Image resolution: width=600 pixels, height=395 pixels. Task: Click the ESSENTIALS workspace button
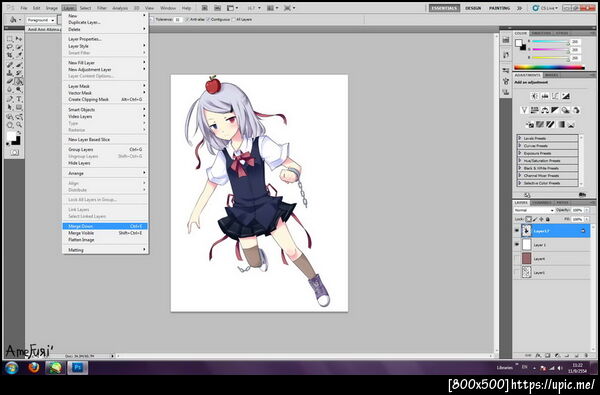coord(444,8)
